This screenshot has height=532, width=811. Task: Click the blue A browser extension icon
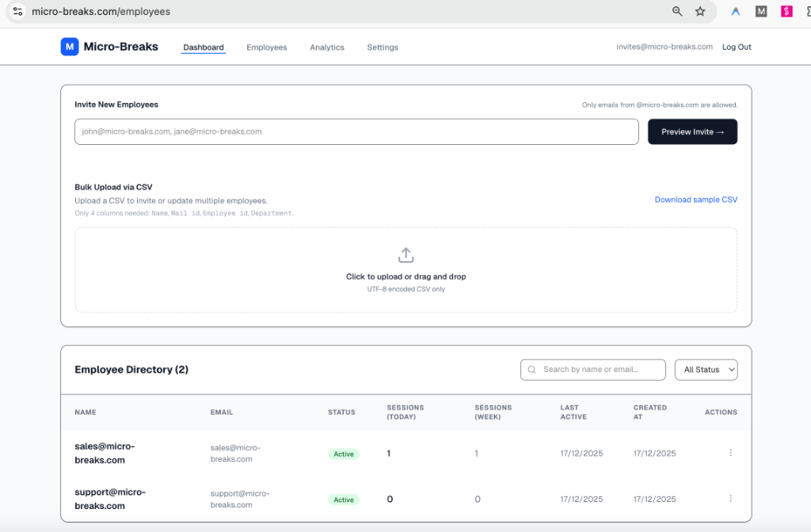pos(736,12)
